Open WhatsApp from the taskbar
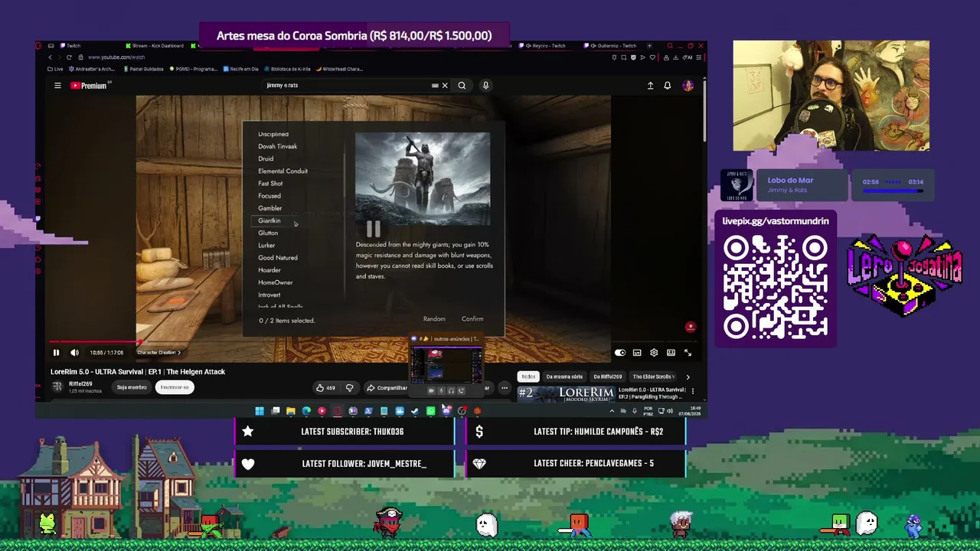This screenshot has height=551, width=980. (430, 412)
